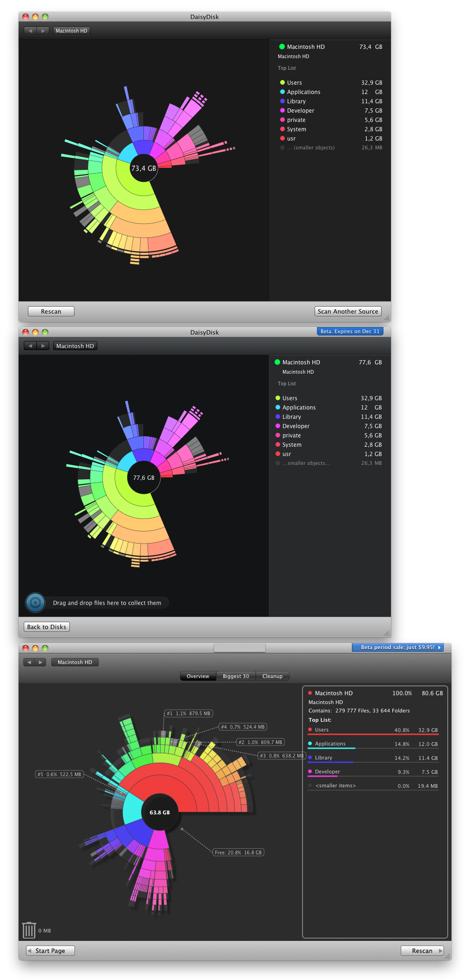Click the #3 0.8% 638.2 MB label
This screenshot has width=464, height=980.
[x=282, y=756]
